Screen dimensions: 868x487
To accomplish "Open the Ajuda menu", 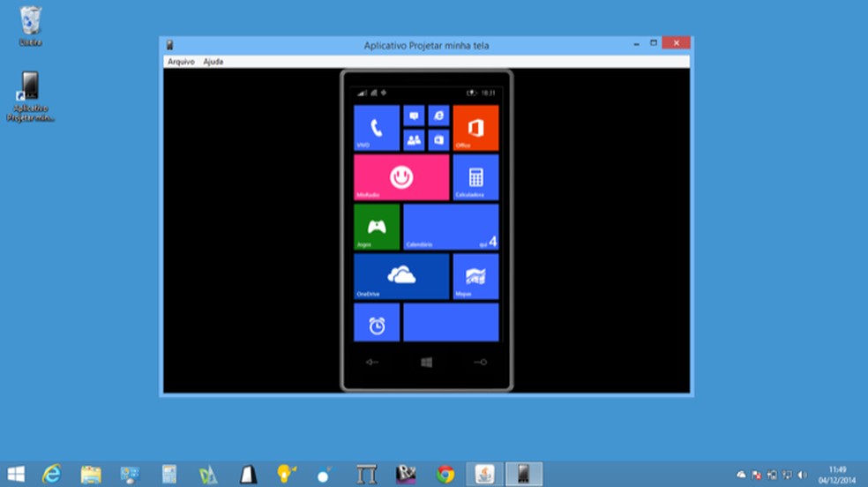I will (x=213, y=62).
